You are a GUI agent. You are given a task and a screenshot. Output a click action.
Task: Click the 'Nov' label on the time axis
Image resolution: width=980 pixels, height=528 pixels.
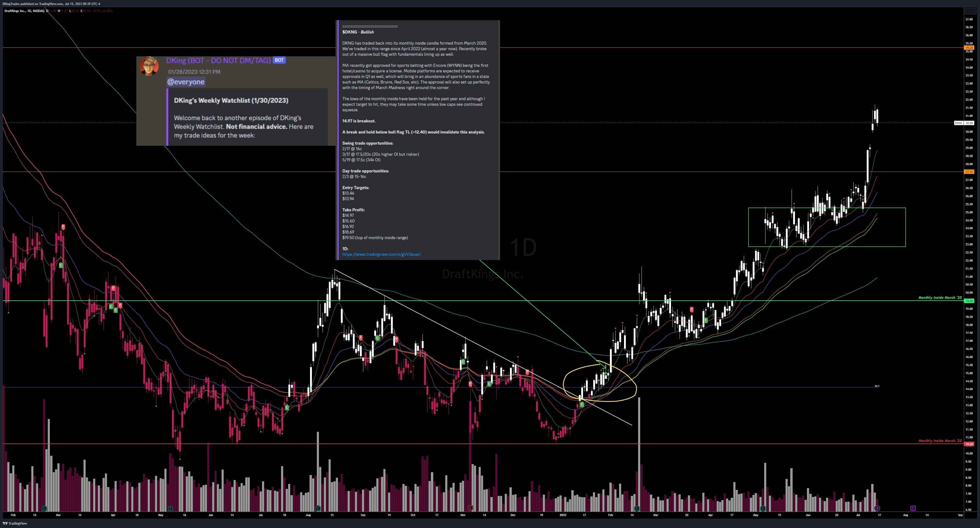[x=463, y=515]
